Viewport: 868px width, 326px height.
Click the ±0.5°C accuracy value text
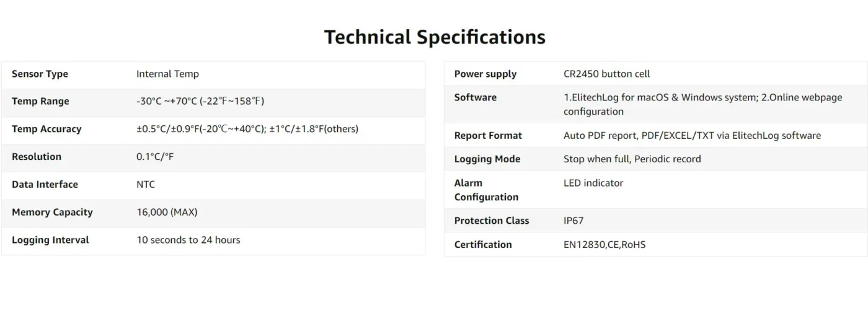(247, 129)
